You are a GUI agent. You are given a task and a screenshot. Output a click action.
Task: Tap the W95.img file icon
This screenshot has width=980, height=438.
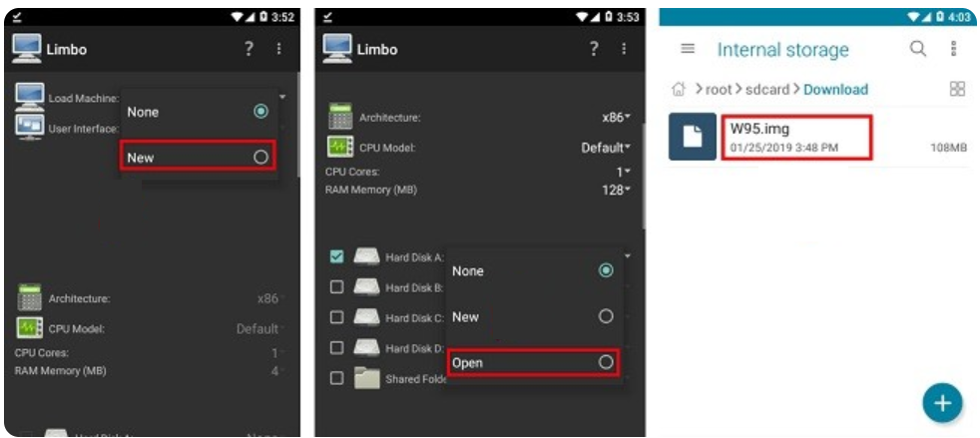tap(692, 137)
